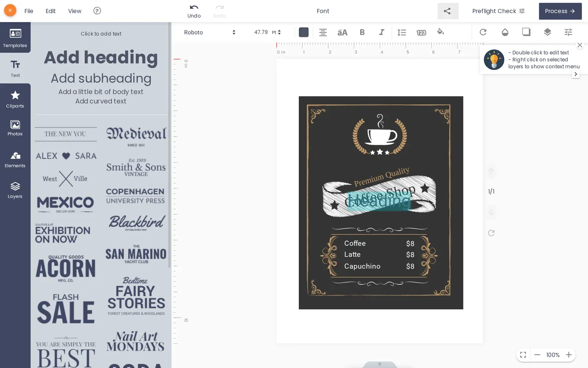Click the share icon button
Image resolution: width=588 pixels, height=368 pixels.
[x=447, y=11]
